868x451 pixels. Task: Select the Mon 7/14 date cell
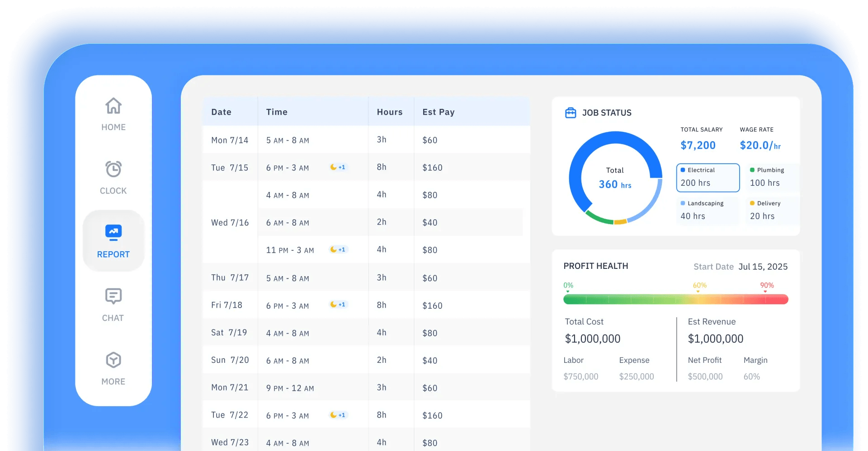tap(230, 140)
